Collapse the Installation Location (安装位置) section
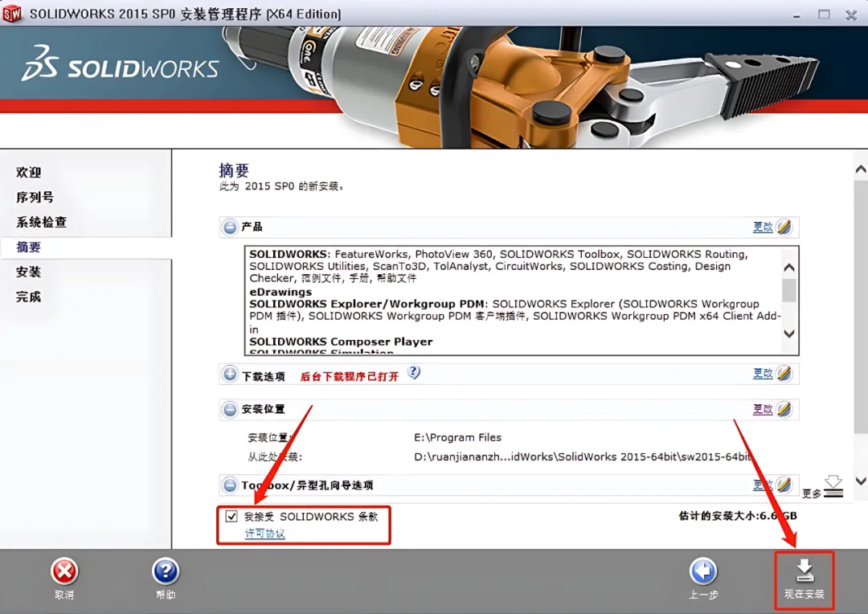 point(230,410)
